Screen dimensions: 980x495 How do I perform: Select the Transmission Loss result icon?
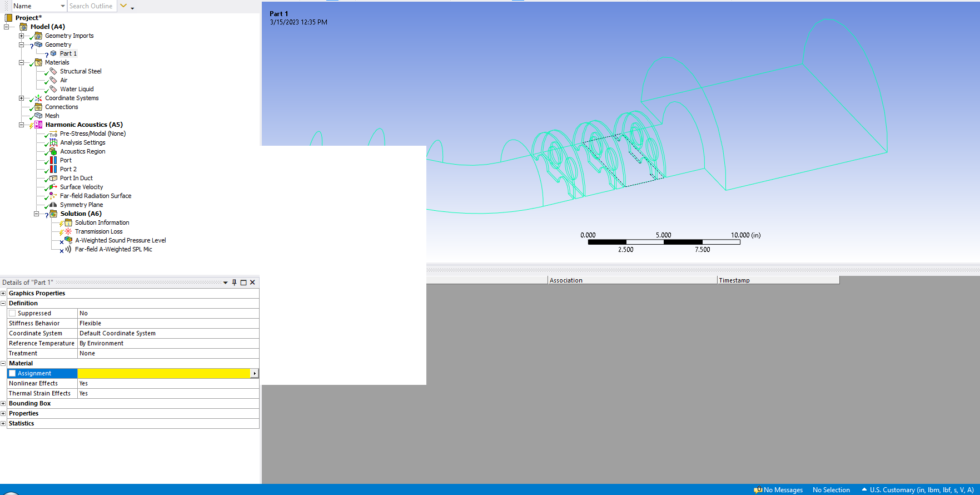point(68,231)
